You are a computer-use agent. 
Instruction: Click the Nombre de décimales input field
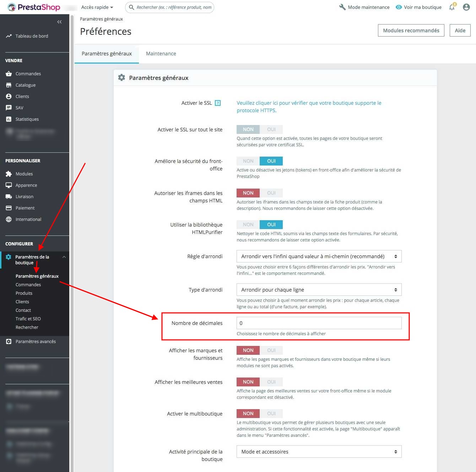click(319, 323)
